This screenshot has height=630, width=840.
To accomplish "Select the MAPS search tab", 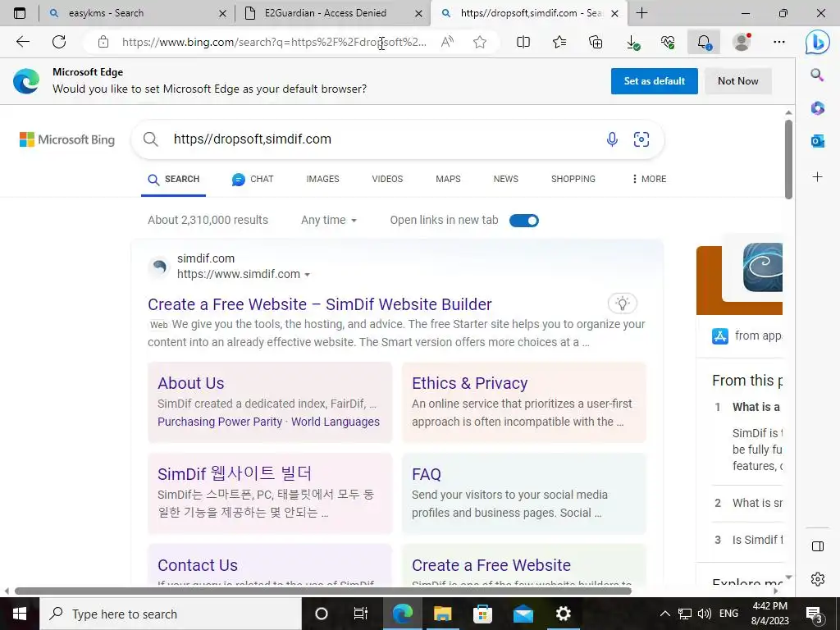I will click(x=448, y=179).
